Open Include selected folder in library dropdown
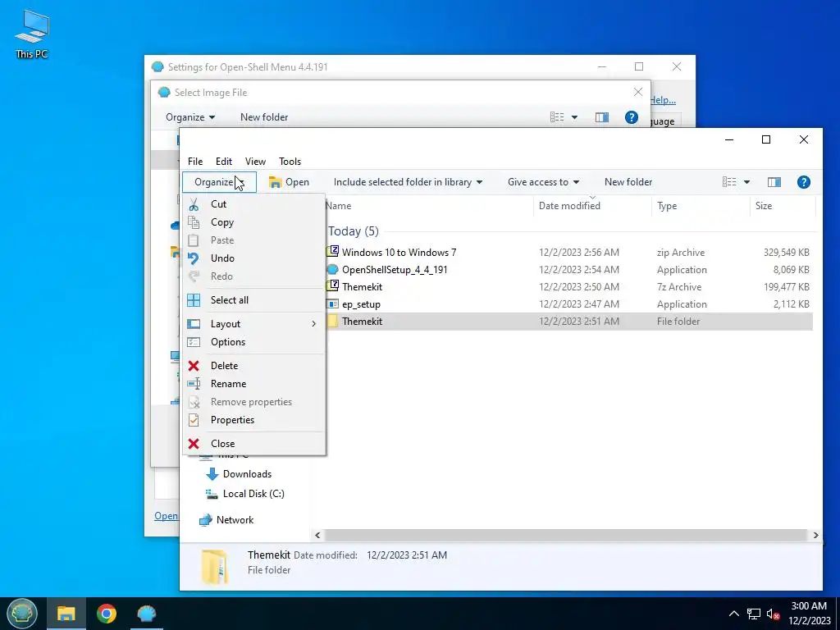 (408, 182)
